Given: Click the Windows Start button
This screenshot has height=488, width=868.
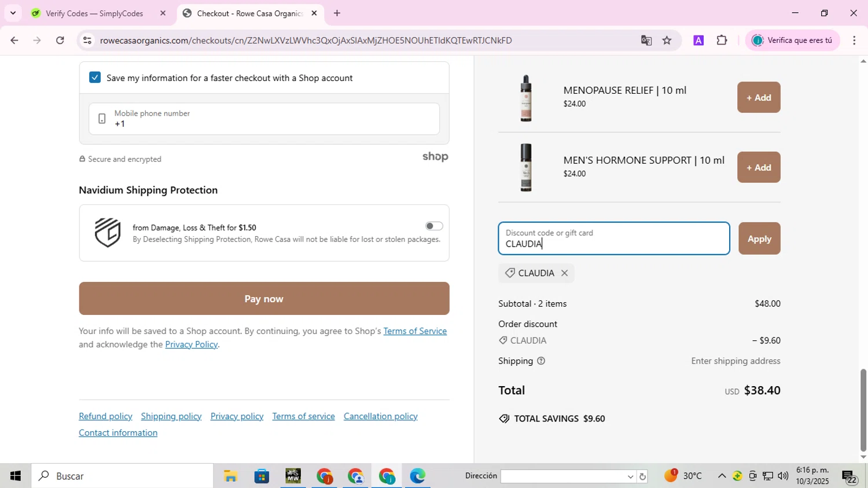Looking at the screenshot, I should [16, 476].
